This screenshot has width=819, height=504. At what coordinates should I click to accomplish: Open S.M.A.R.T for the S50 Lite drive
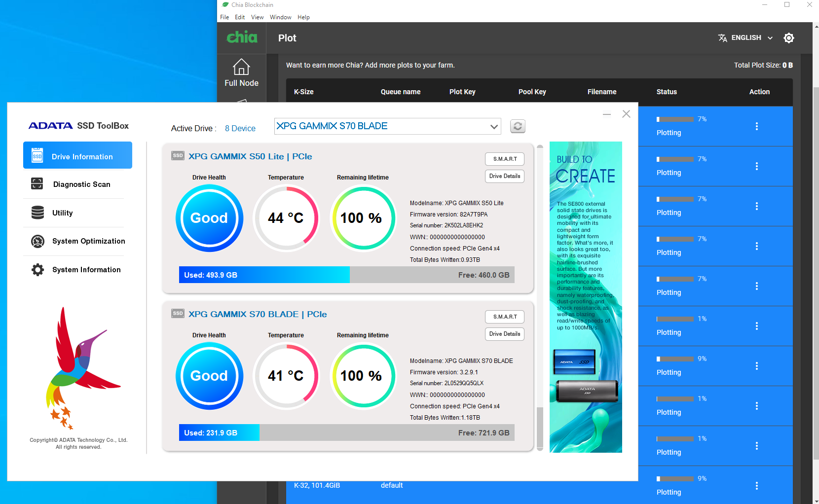tap(505, 159)
